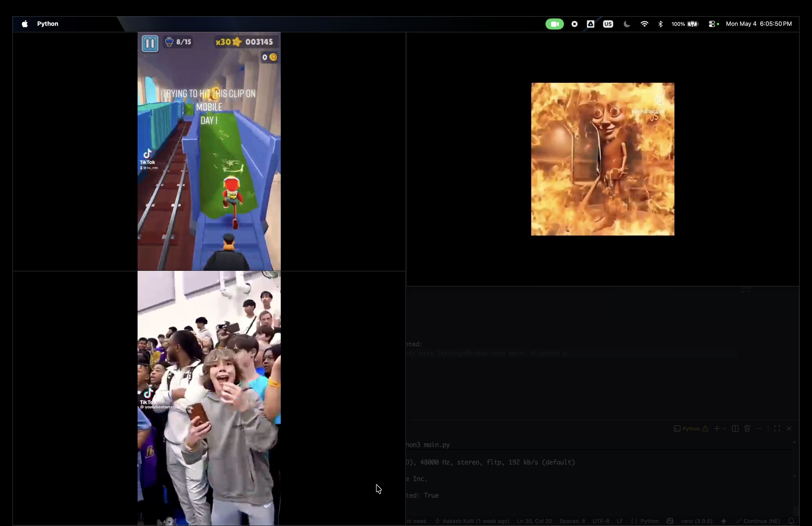Click the date and time clock
Image resolution: width=812 pixels, height=526 pixels.
(x=759, y=24)
